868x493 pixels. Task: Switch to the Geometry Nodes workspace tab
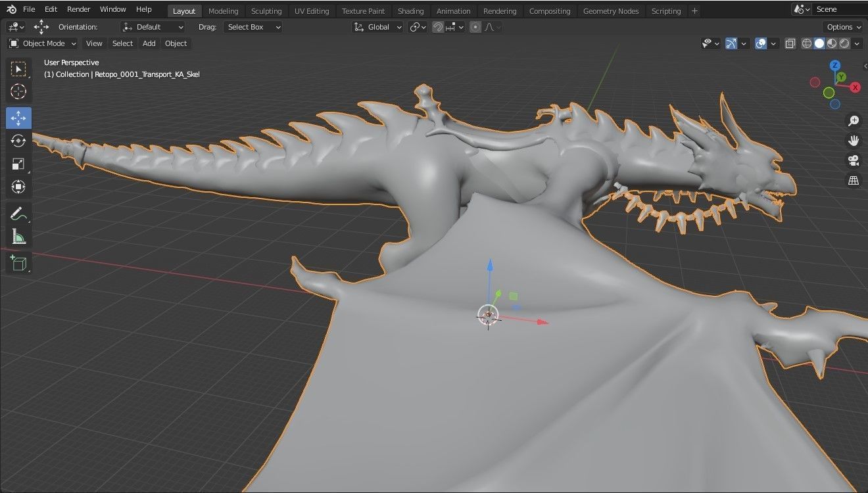pos(611,11)
